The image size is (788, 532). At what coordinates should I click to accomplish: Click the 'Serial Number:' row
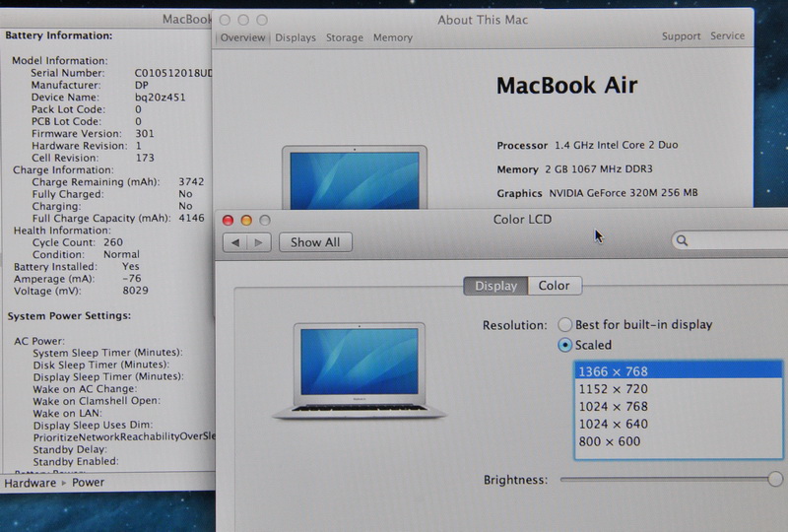point(120,73)
